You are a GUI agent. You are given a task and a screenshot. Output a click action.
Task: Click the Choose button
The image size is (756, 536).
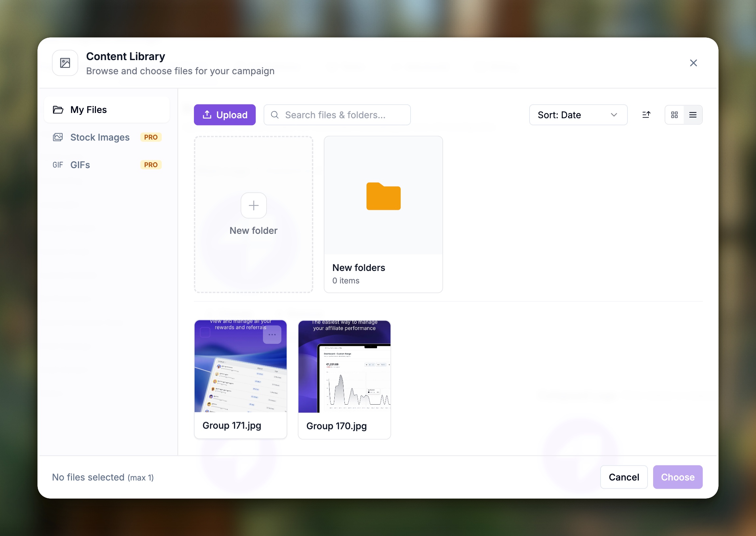click(677, 477)
